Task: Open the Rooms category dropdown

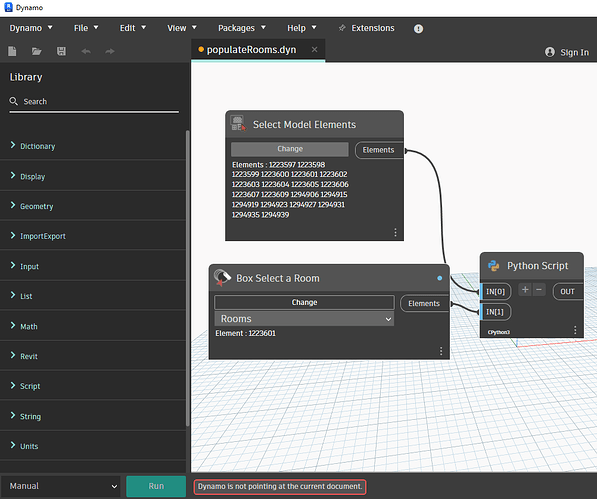Action: 304,319
